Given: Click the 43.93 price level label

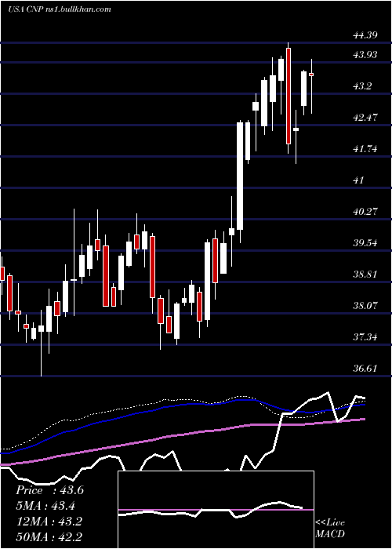Looking at the screenshot, I should [x=365, y=54].
